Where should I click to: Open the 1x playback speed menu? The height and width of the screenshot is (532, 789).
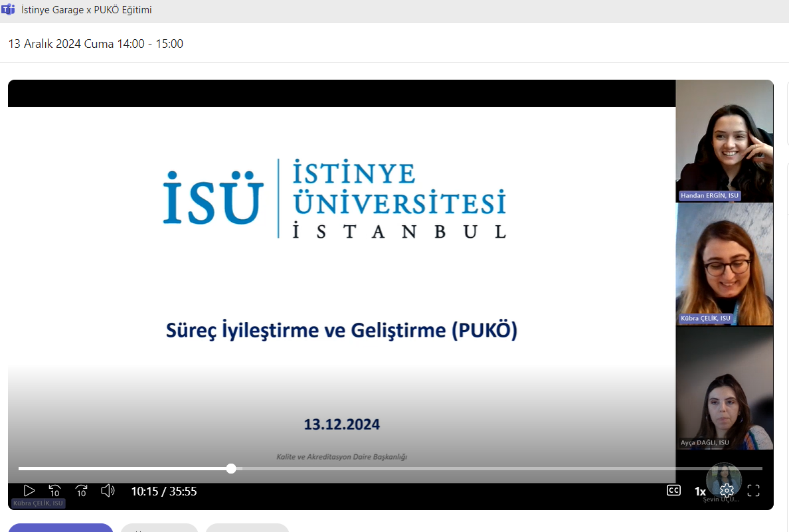point(700,491)
